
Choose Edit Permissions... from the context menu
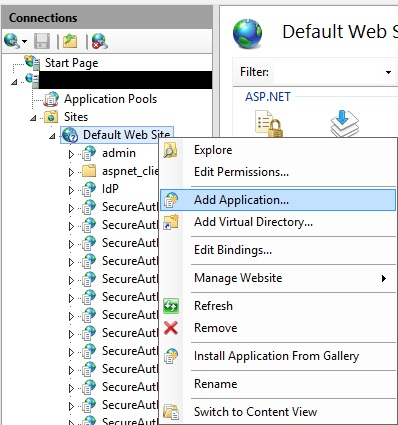coord(278,172)
